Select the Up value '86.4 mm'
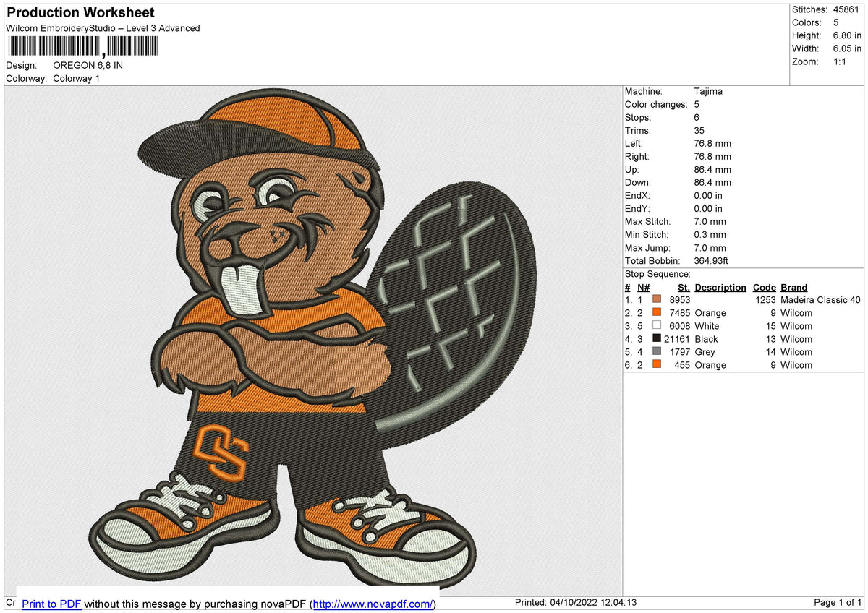The width and height of the screenshot is (868, 613). coord(712,169)
